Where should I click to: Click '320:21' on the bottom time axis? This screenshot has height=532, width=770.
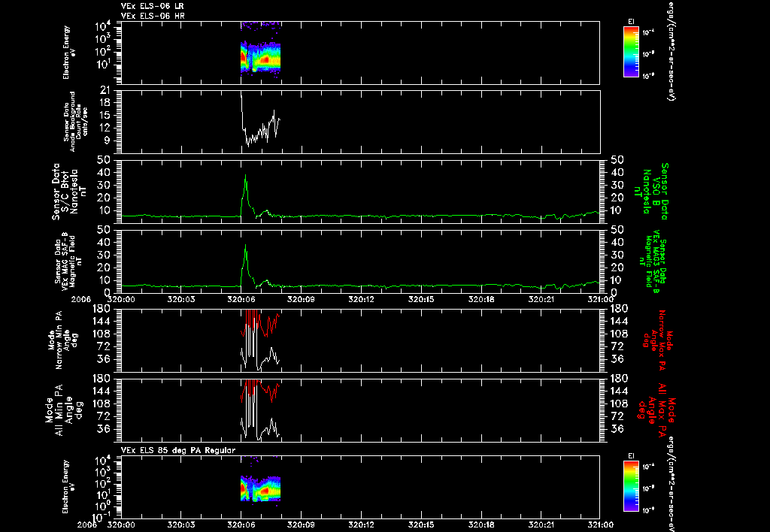point(541,524)
